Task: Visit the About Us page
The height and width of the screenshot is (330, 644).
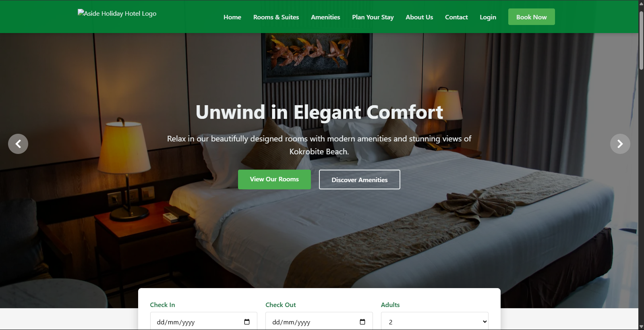Action: pos(419,17)
